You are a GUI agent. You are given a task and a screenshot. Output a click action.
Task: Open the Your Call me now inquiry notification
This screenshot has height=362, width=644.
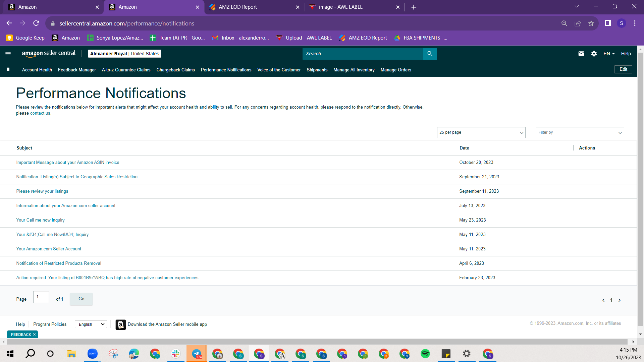click(x=40, y=220)
